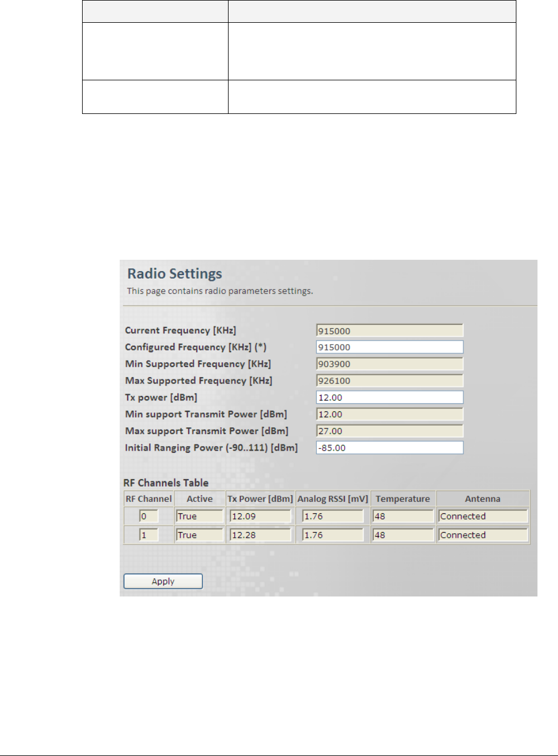The width and height of the screenshot is (558, 756).
Task: Click the Initial Ranging Power label
Action: click(x=211, y=448)
